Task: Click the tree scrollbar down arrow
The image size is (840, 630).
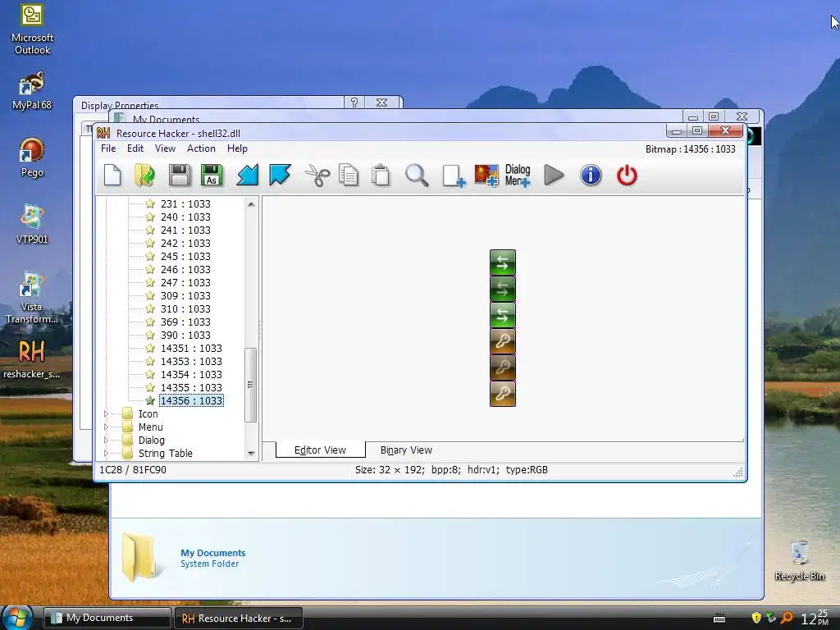Action: point(251,453)
